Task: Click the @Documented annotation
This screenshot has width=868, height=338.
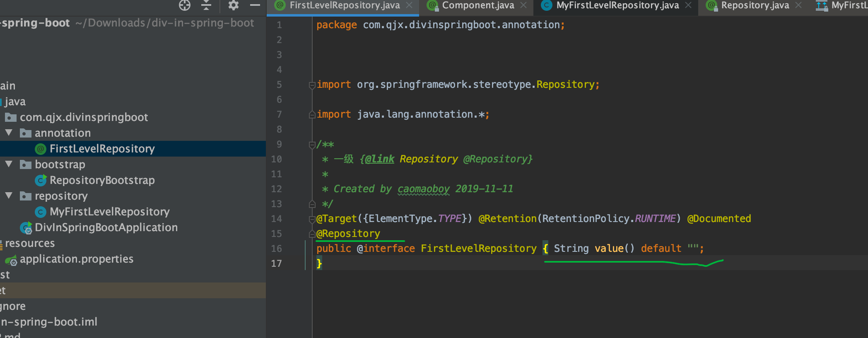Action: coord(719,219)
